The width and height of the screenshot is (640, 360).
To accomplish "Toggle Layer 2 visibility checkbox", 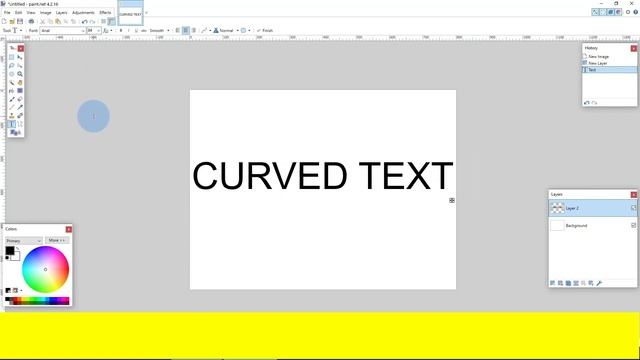I will point(633,208).
